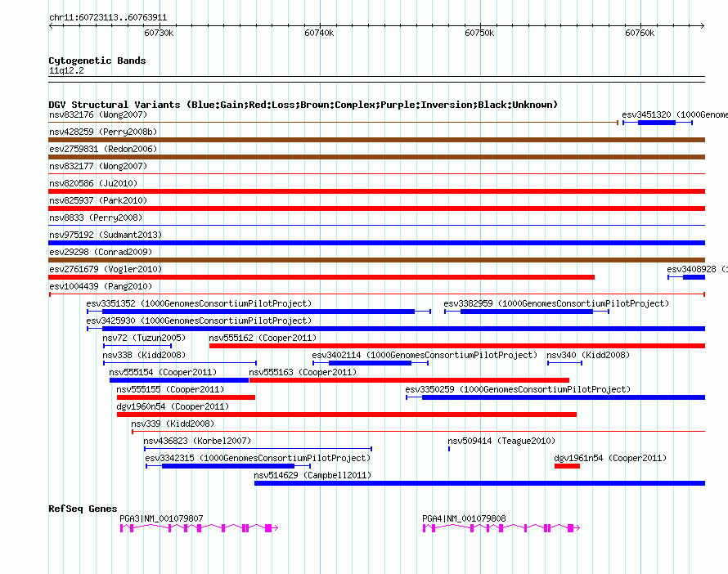The width and height of the screenshot is (728, 574).
Task: Click the chr11:60723113..60763911 coordinates label
Action: tap(108, 17)
